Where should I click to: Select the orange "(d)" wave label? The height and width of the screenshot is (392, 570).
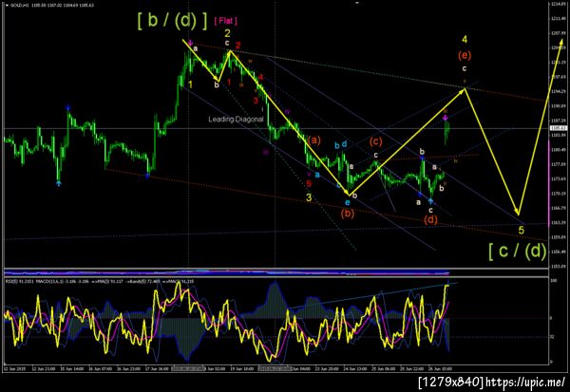pos(430,219)
